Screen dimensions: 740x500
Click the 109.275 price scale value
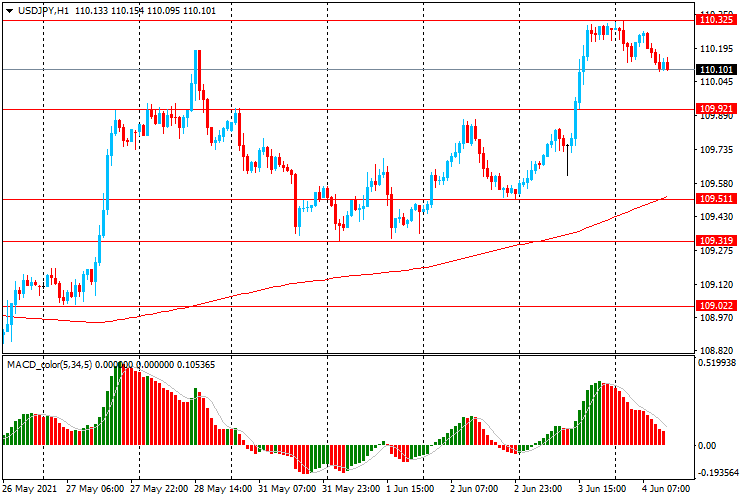716,251
